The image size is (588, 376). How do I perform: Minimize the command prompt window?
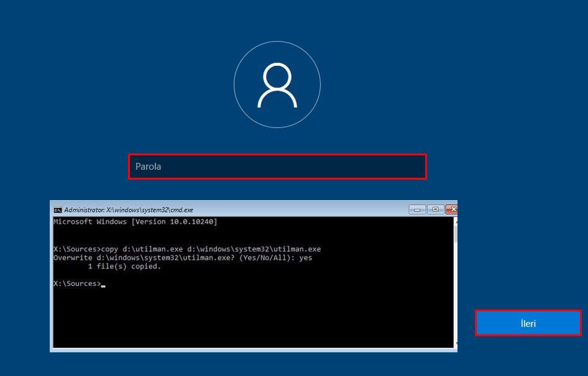click(417, 209)
